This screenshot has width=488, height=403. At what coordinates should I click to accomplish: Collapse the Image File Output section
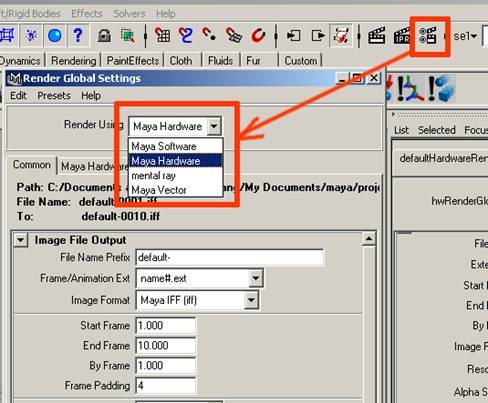21,240
